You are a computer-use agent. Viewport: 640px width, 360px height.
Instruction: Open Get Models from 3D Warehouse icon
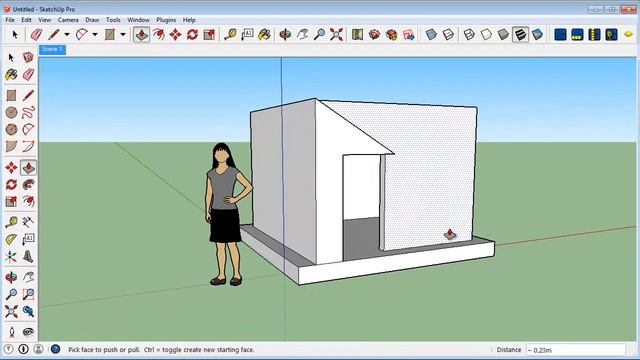[x=374, y=35]
